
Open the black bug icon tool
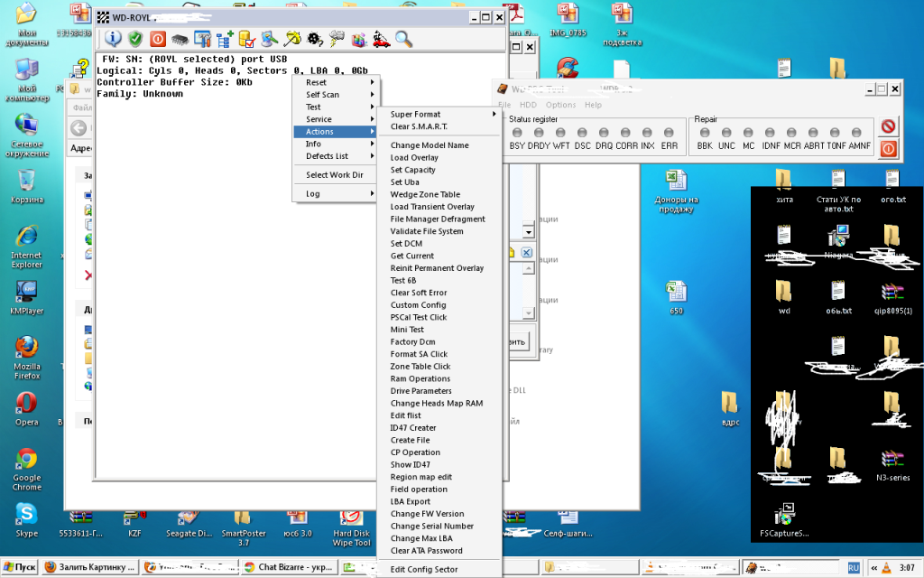[315, 39]
